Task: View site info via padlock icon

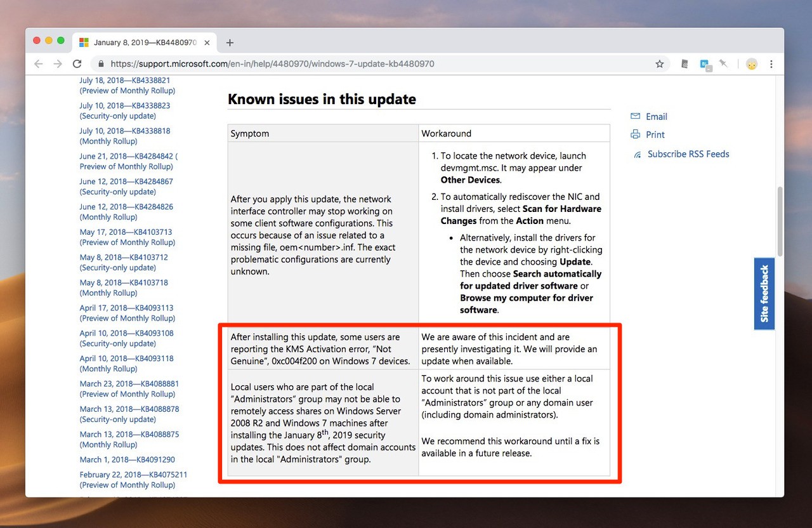Action: pyautogui.click(x=100, y=64)
